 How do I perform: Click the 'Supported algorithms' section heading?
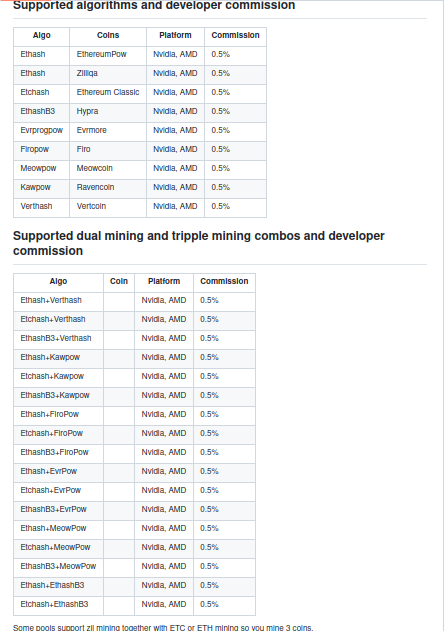tap(154, 6)
